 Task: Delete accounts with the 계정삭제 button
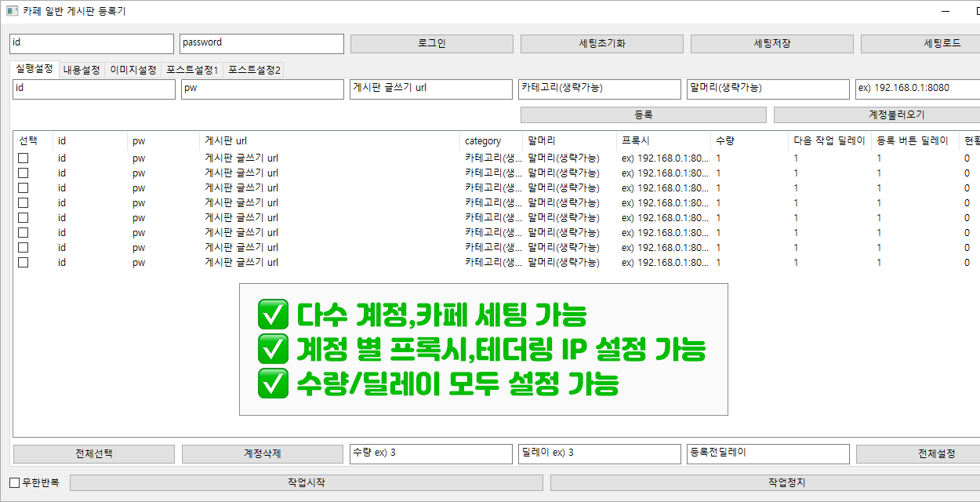tap(262, 454)
